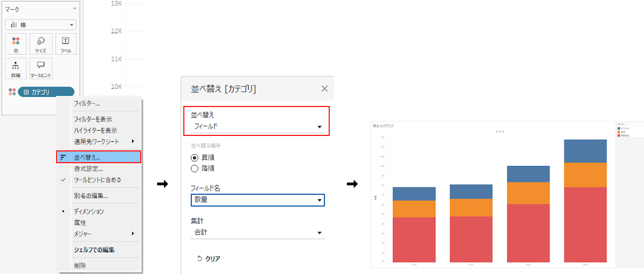Click the クリア button in sort dialog

click(208, 258)
